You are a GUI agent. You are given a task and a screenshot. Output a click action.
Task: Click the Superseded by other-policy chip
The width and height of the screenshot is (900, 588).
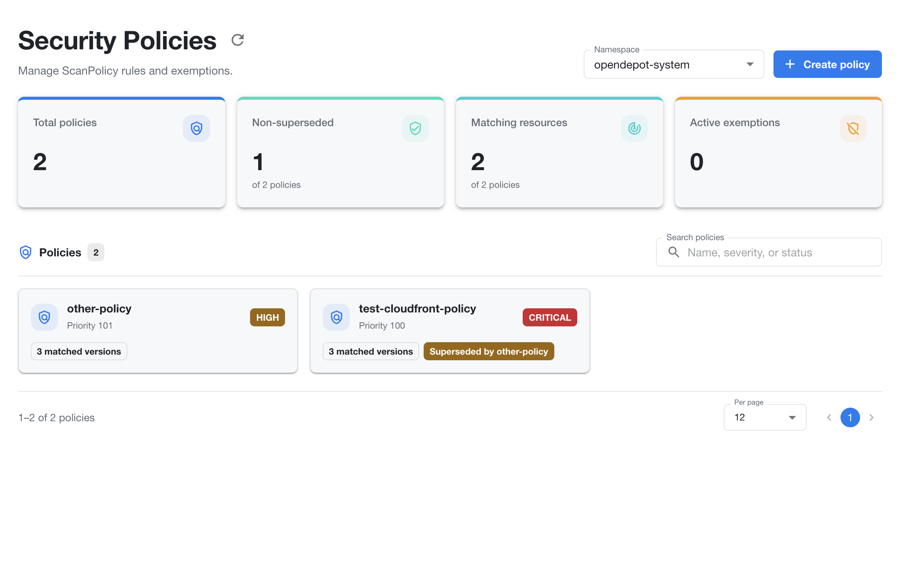click(488, 351)
